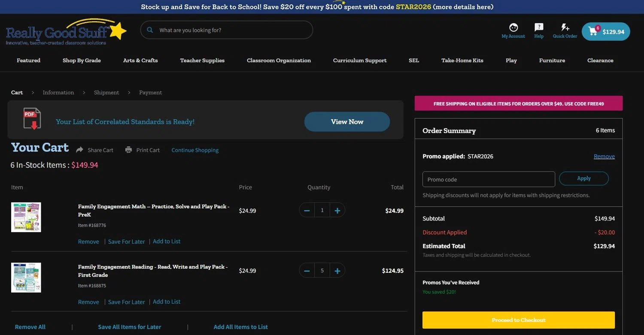Decrease quantity for PreK Math Pack

tap(307, 210)
